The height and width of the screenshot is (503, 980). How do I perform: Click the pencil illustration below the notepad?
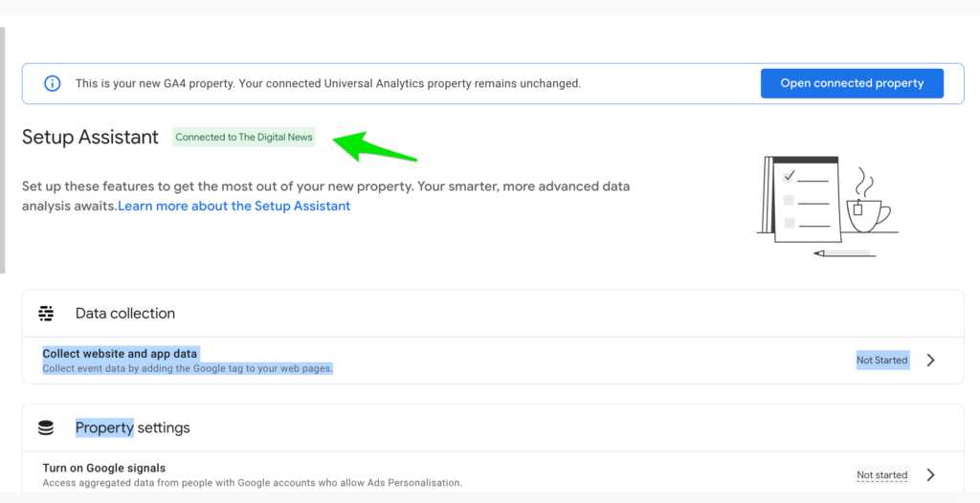844,253
